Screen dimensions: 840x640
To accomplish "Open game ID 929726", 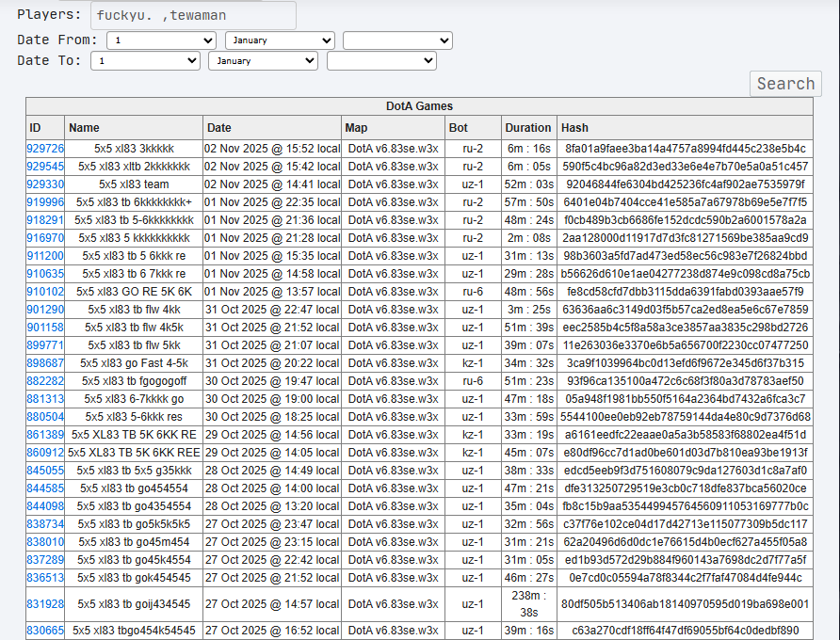I will click(45, 149).
